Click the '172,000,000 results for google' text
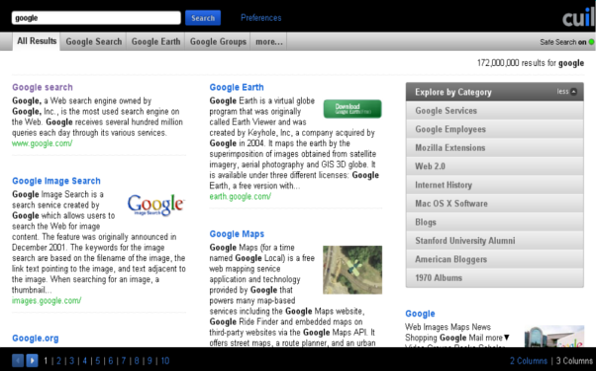The height and width of the screenshot is (371, 596). point(530,63)
